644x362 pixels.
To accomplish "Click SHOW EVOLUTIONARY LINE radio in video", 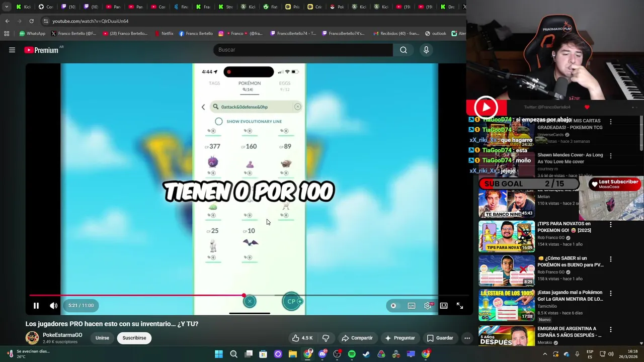I will pos(219,121).
